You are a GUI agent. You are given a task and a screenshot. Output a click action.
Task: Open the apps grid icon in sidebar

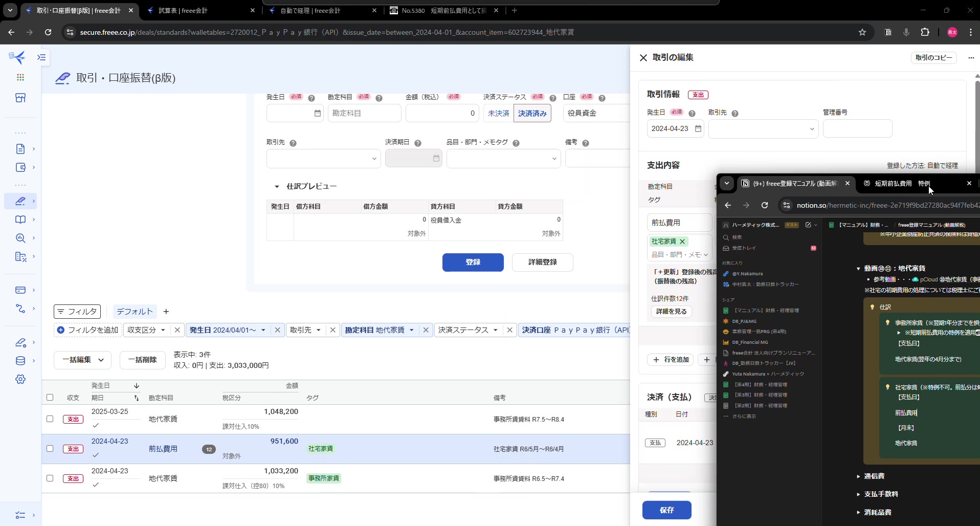tap(20, 77)
